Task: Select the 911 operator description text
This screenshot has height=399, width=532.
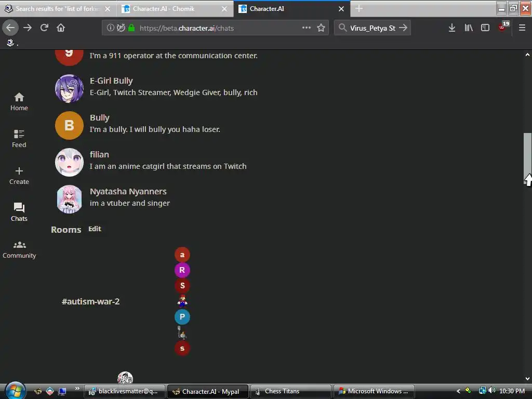Action: click(x=174, y=56)
